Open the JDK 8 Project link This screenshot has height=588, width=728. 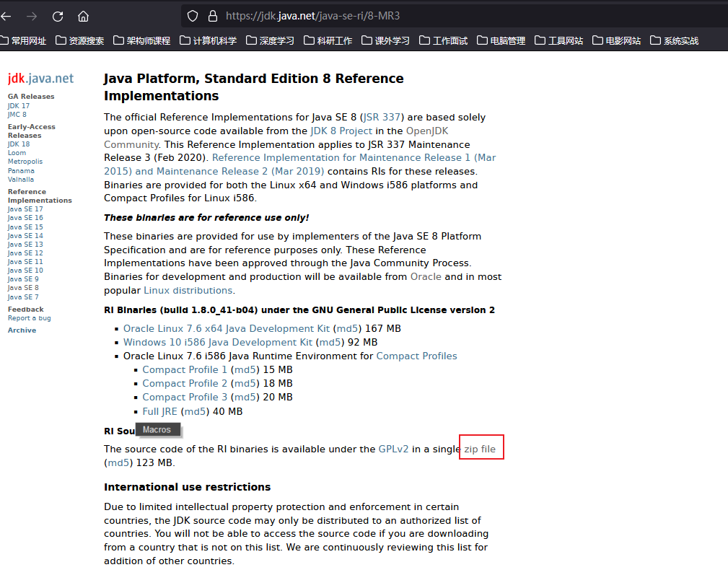(x=341, y=131)
